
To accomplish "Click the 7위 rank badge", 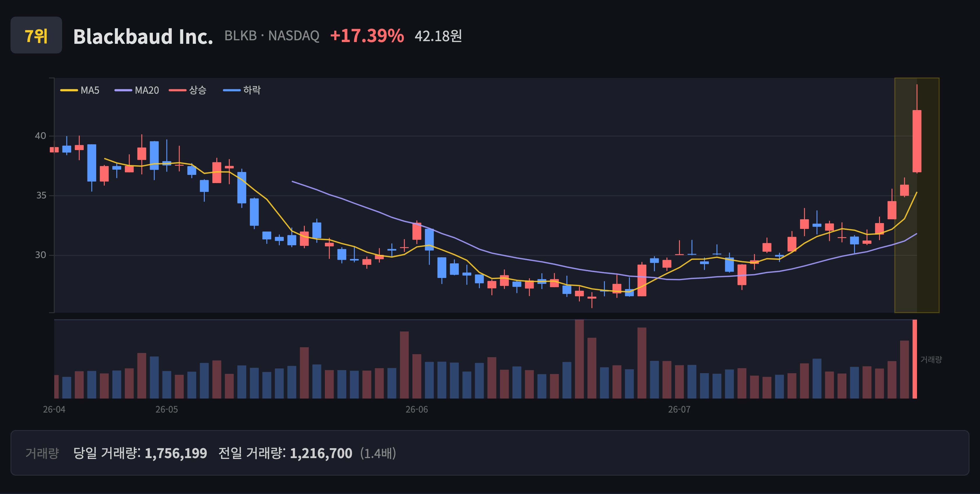I will click(x=36, y=35).
